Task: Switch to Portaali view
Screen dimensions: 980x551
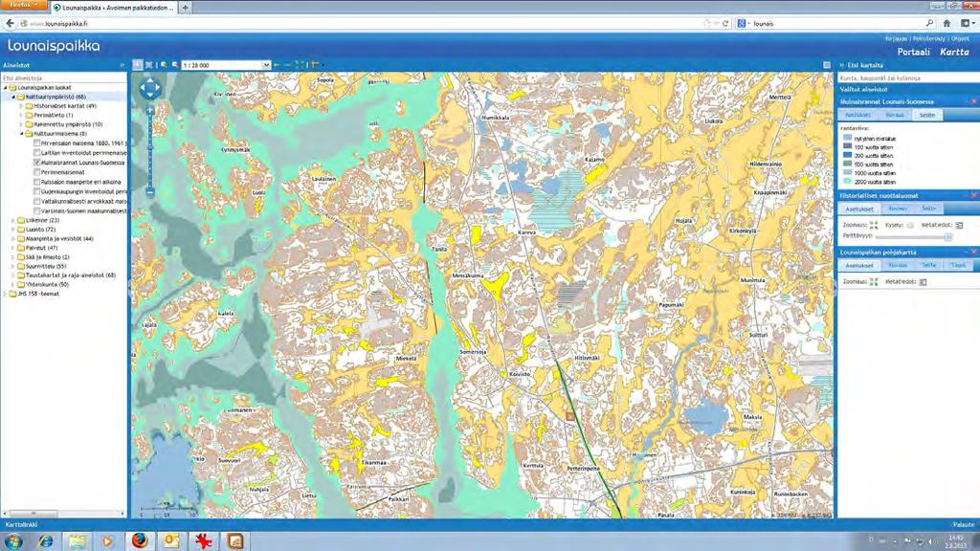Action: click(914, 52)
